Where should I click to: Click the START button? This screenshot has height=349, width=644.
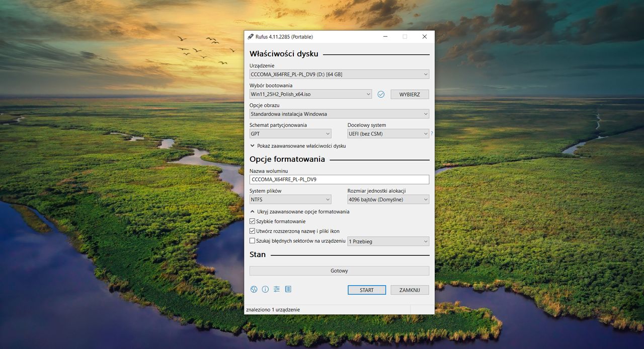[366, 290]
